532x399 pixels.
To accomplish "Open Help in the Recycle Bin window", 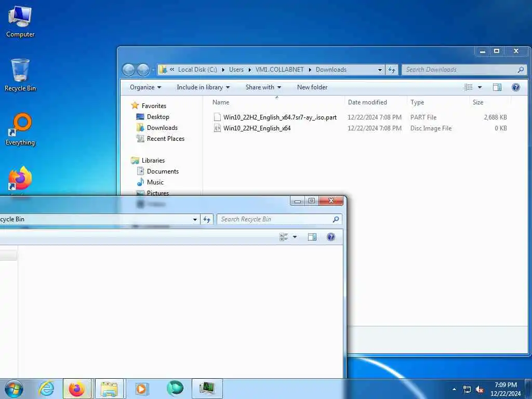I will coord(331,237).
